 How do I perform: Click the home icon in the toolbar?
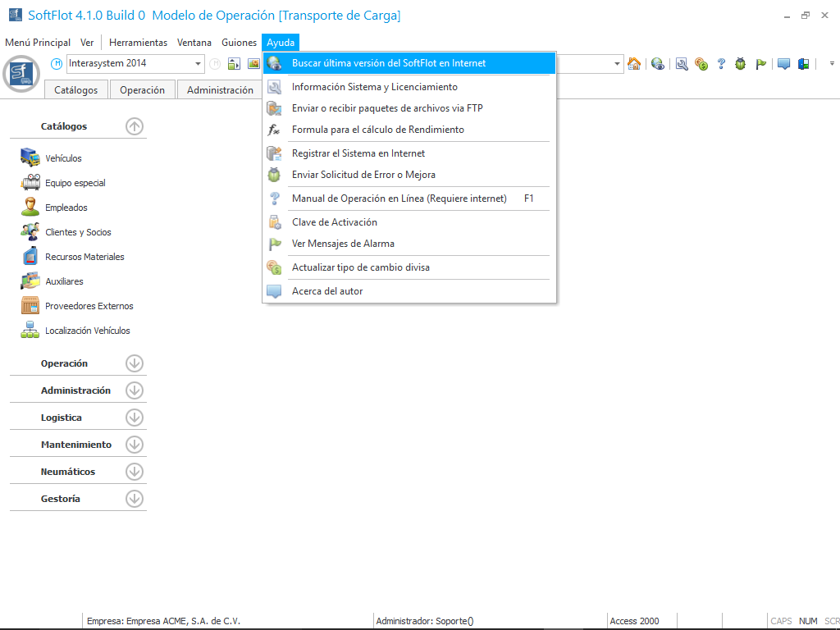[634, 64]
